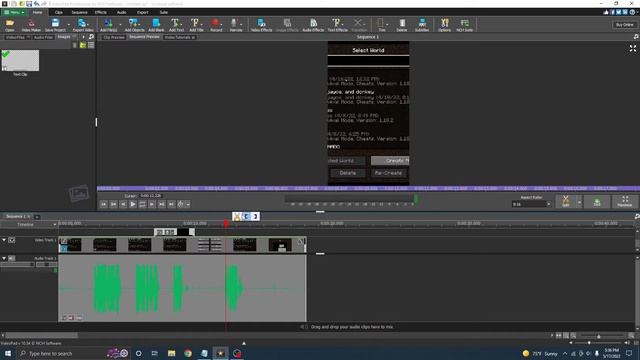Click the undo arrow in title bar
The image size is (640, 360).
36,4
